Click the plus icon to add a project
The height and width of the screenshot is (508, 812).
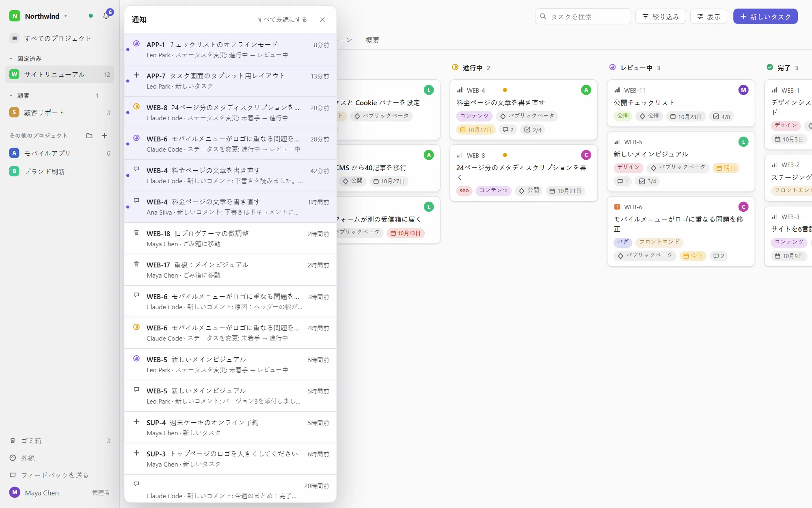104,136
